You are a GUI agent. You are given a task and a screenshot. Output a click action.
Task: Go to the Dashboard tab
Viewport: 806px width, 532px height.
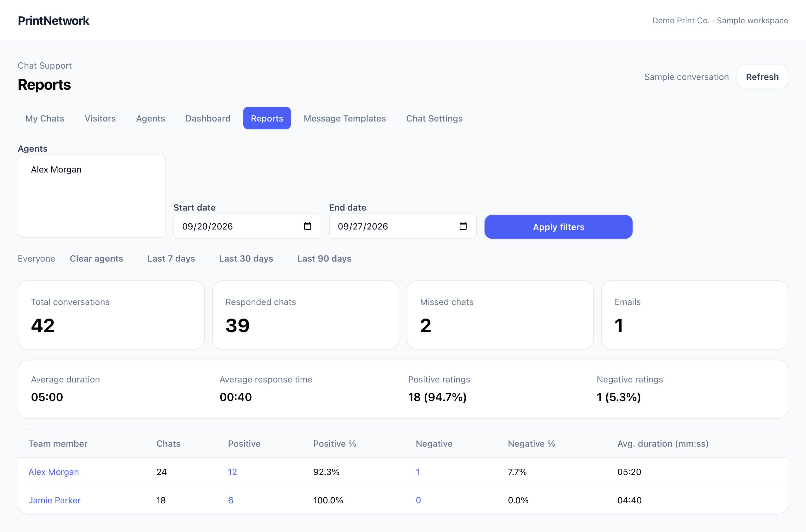(x=208, y=118)
